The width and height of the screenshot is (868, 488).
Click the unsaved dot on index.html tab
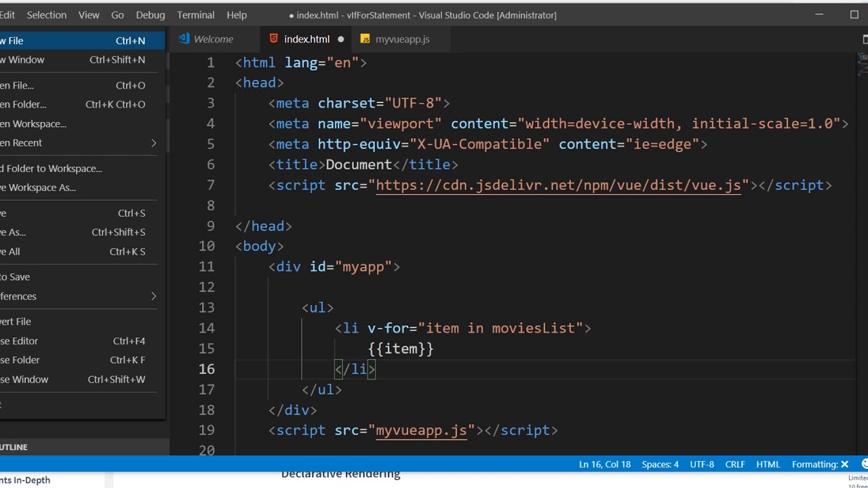(340, 39)
